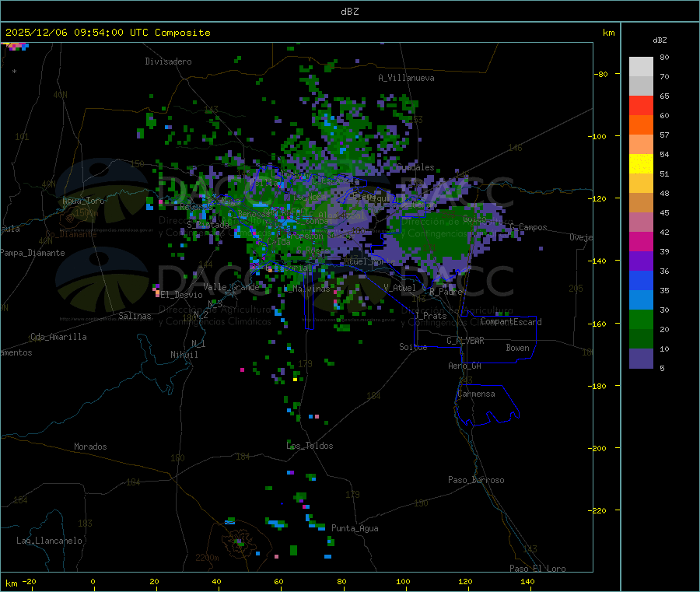Viewport: 700px width, 592px height.
Task: Click the -160 km tick on right axis
Action: 600,324
